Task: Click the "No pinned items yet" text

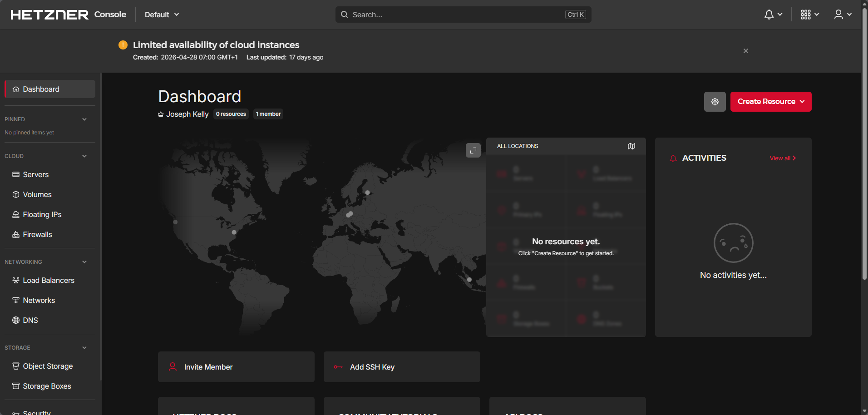Action: [x=29, y=133]
